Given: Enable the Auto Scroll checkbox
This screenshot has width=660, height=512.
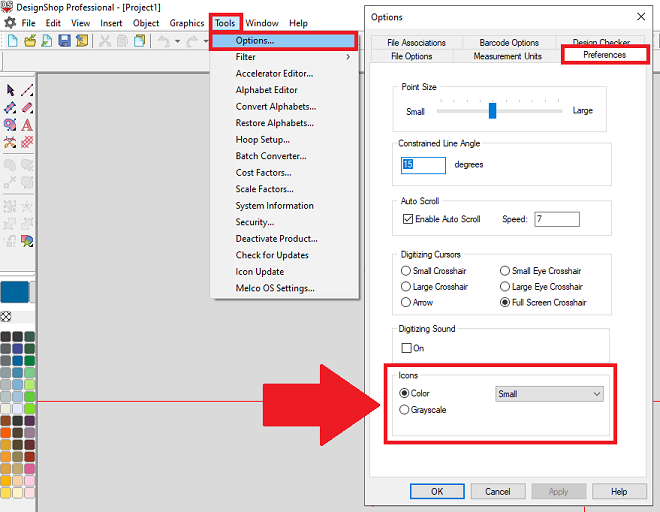Looking at the screenshot, I should (x=408, y=219).
